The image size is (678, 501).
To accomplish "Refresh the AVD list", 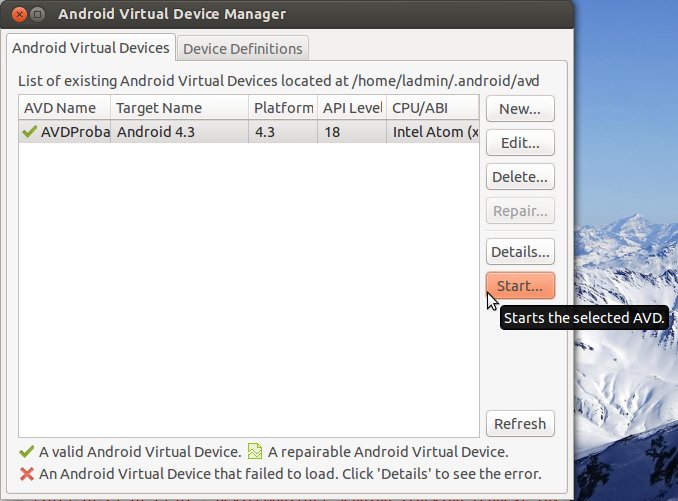I will 520,424.
